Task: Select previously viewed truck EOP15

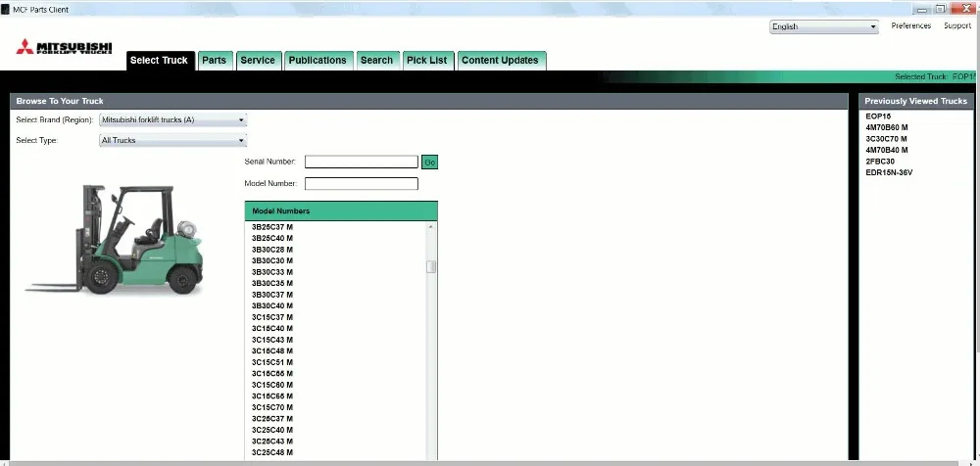Action: click(878, 116)
